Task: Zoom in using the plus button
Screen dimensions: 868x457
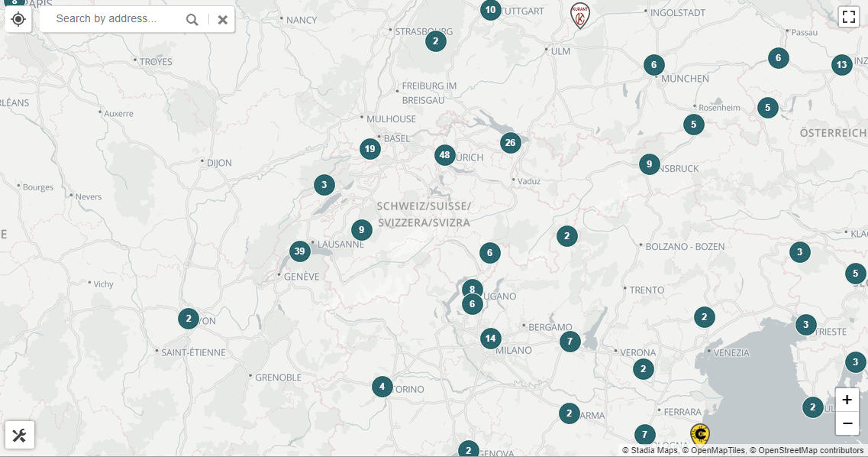Action: [x=847, y=400]
